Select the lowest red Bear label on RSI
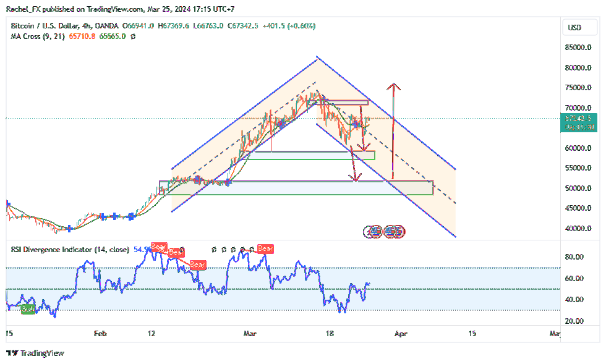Screen dimensions: 606x364 coord(197,265)
